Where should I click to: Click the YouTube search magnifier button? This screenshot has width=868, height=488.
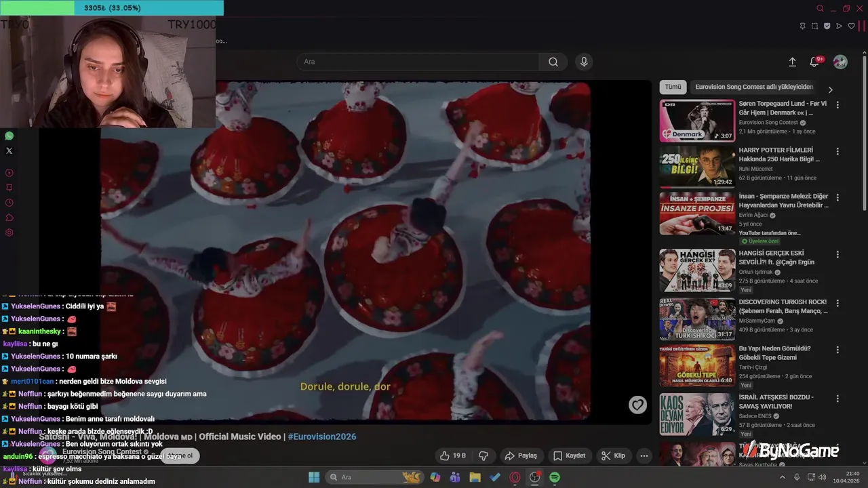pos(553,62)
